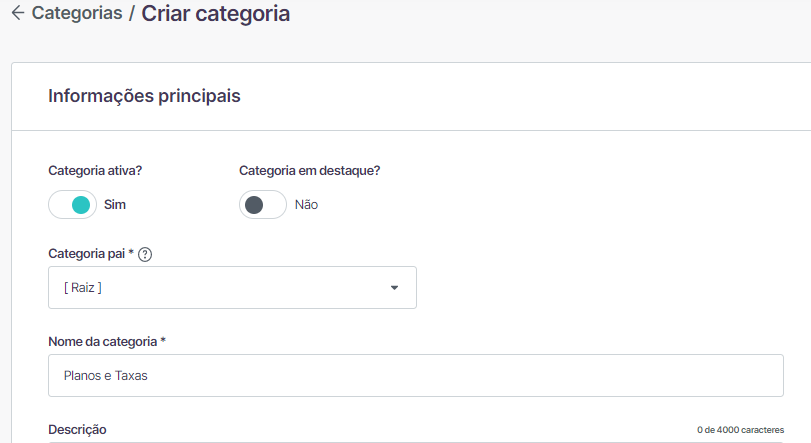Click the Sim label next to the switch
The height and width of the screenshot is (443, 811).
[115, 205]
